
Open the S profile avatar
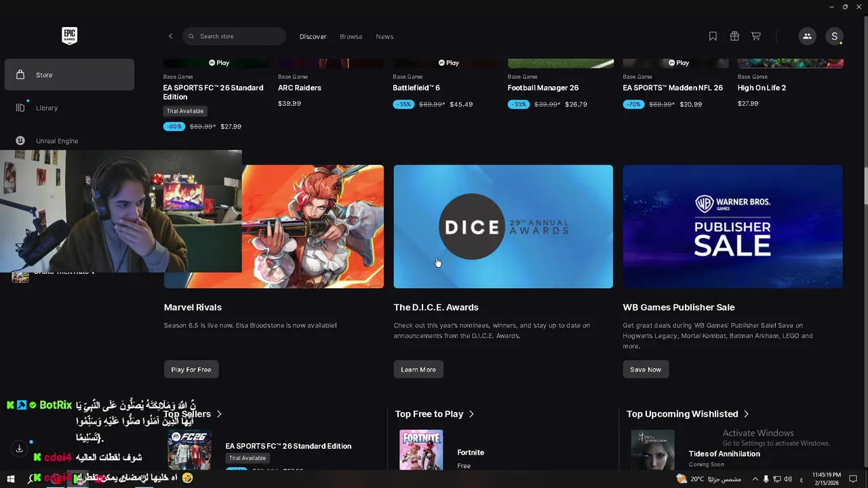point(835,37)
